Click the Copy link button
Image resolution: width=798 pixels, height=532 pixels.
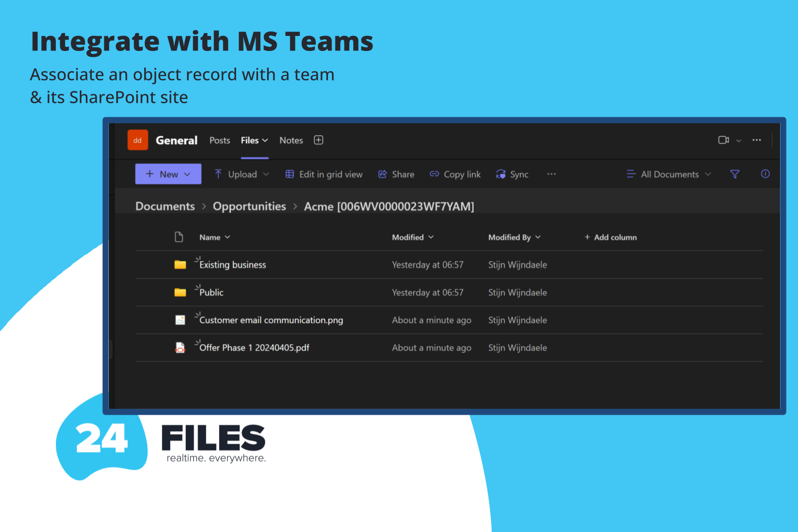pos(455,174)
